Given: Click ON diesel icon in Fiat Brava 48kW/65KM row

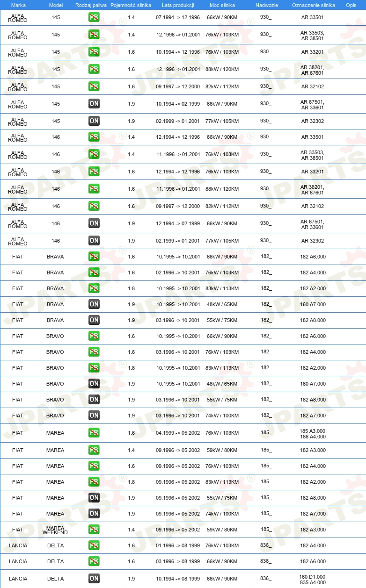Looking at the screenshot, I should pos(94,304).
